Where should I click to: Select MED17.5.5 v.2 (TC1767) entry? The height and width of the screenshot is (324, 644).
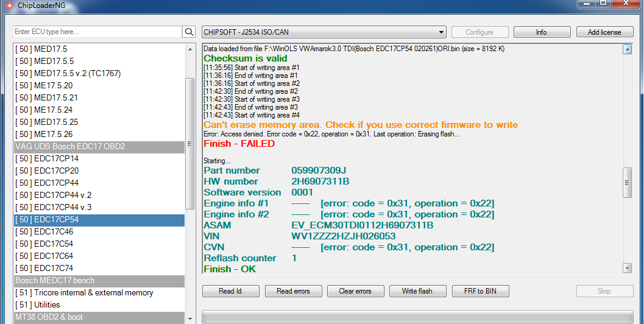click(68, 73)
